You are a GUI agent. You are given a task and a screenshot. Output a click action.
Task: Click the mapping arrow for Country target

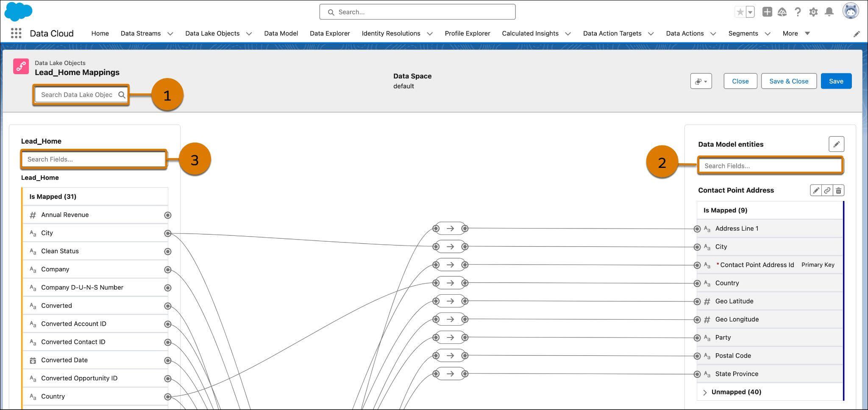click(450, 283)
